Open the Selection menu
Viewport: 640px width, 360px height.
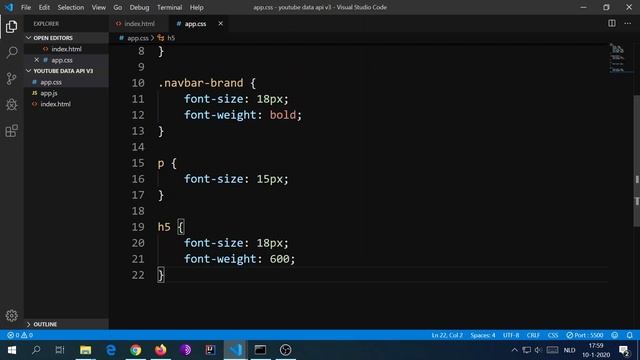[71, 7]
